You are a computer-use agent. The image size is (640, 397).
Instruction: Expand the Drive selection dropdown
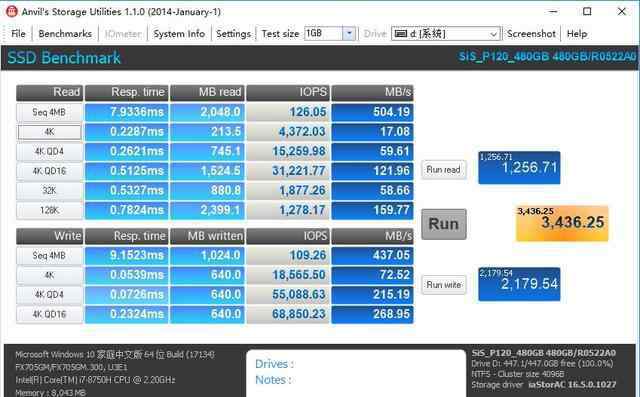pyautogui.click(x=493, y=34)
